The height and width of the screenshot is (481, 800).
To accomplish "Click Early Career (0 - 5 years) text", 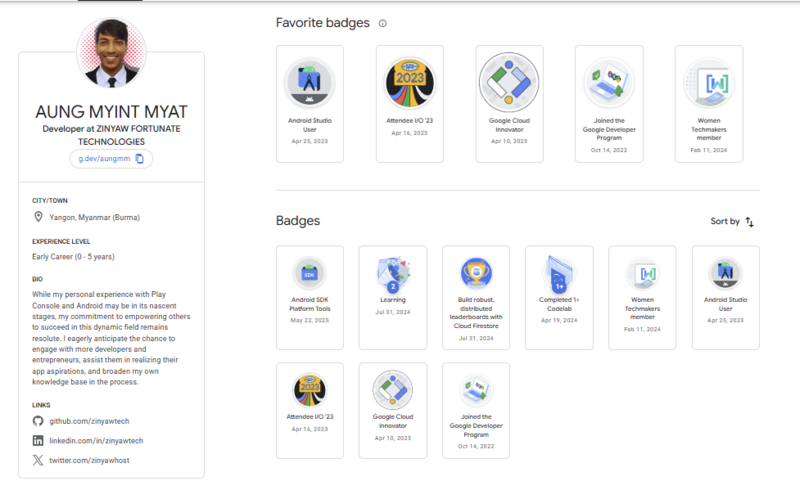I will (73, 257).
